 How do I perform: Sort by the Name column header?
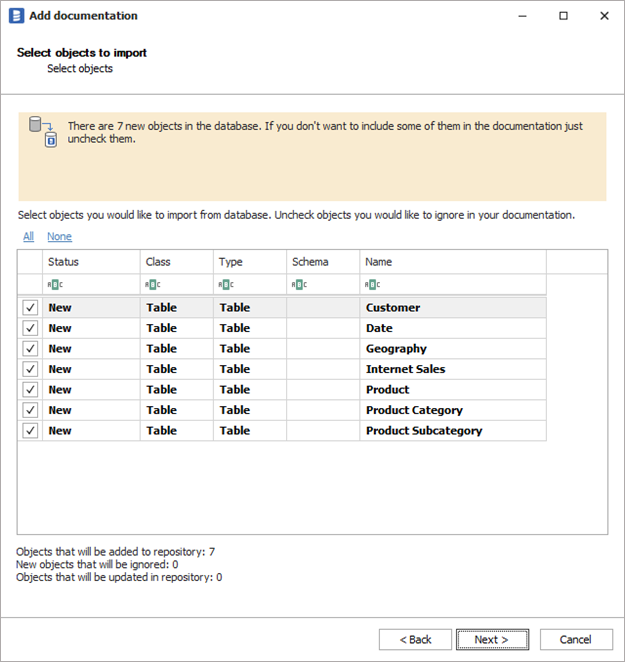pyautogui.click(x=452, y=262)
